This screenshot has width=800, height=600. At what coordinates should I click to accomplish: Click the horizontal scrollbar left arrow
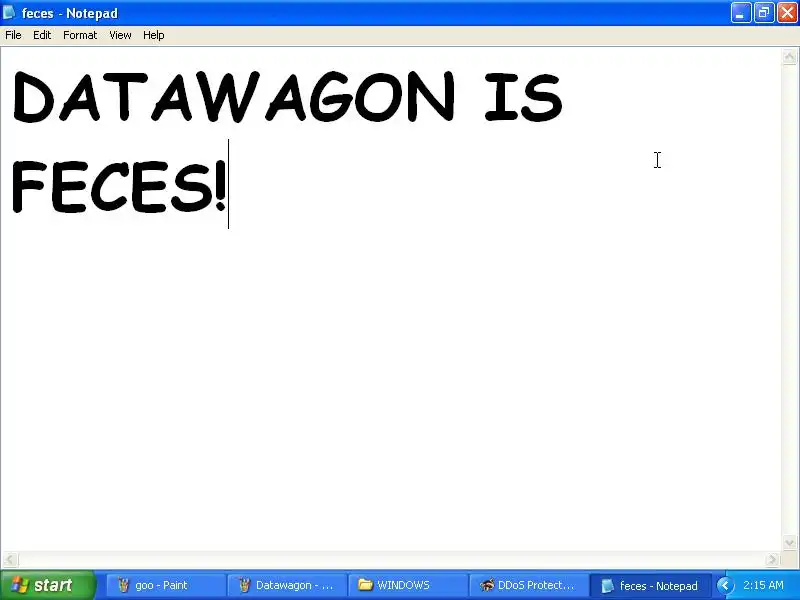tap(11, 559)
